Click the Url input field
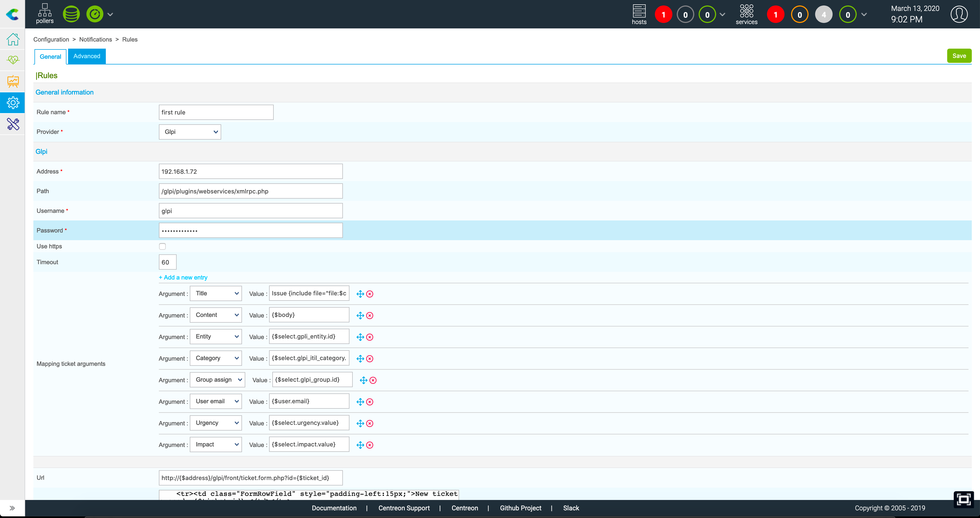The width and height of the screenshot is (980, 518). (251, 478)
